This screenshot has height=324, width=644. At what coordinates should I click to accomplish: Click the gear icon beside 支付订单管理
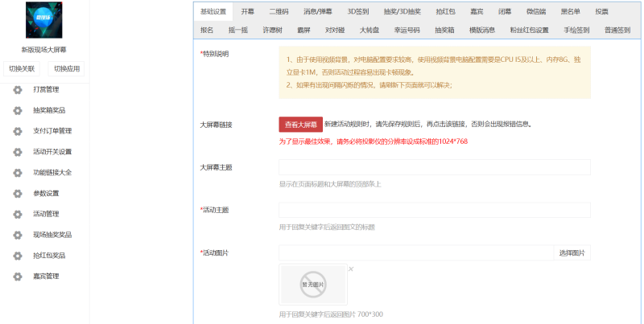click(17, 131)
